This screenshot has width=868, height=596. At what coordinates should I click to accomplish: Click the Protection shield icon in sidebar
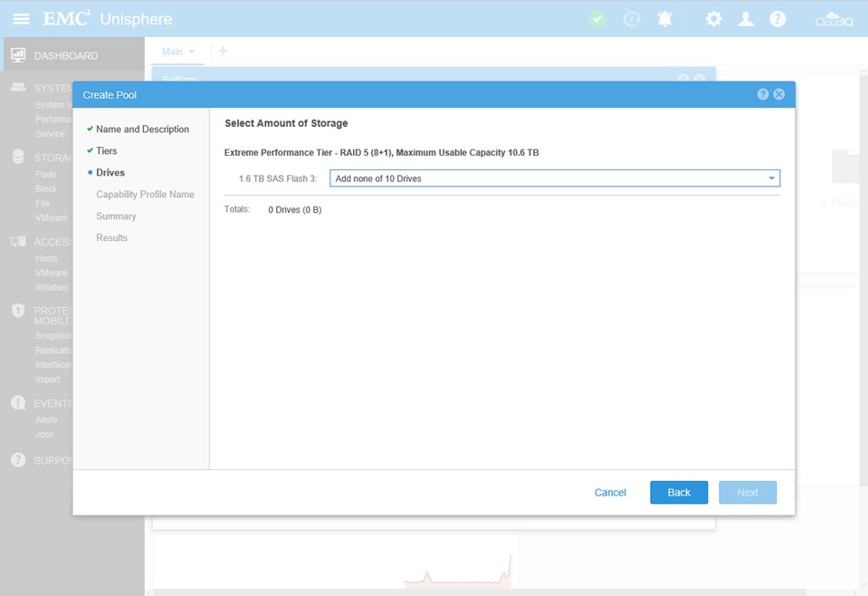point(18,310)
